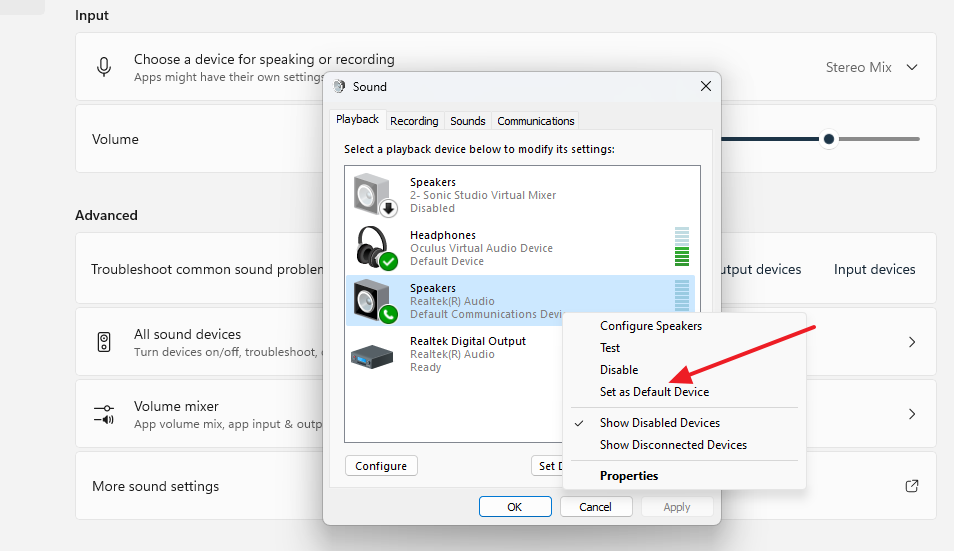Viewport: 954px width, 551px height.
Task: Open More sound settings external link icon
Action: click(911, 486)
